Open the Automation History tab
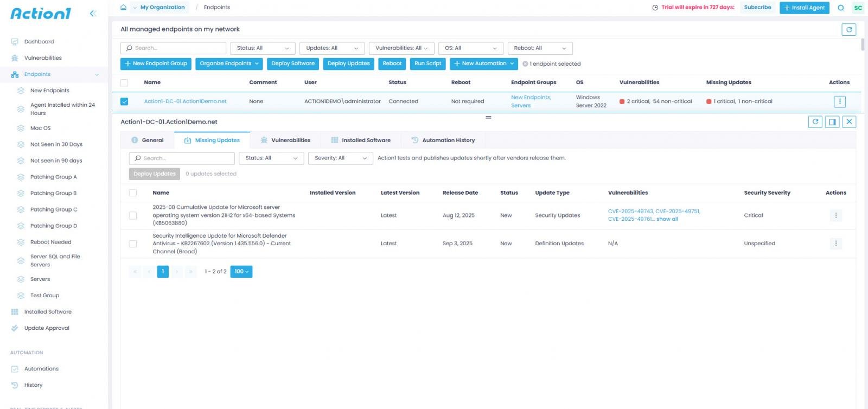Screen dimensions: 868x409 click(443, 140)
